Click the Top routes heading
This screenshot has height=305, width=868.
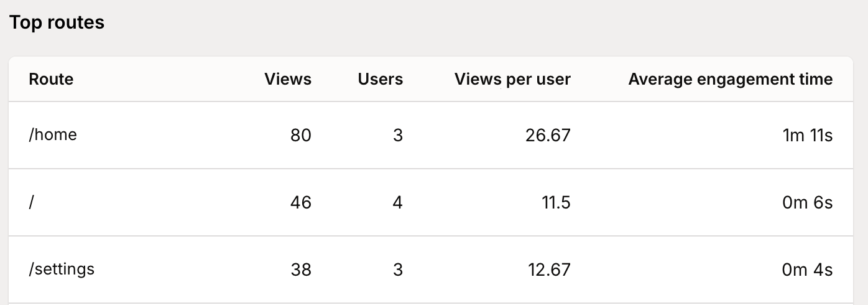click(57, 23)
